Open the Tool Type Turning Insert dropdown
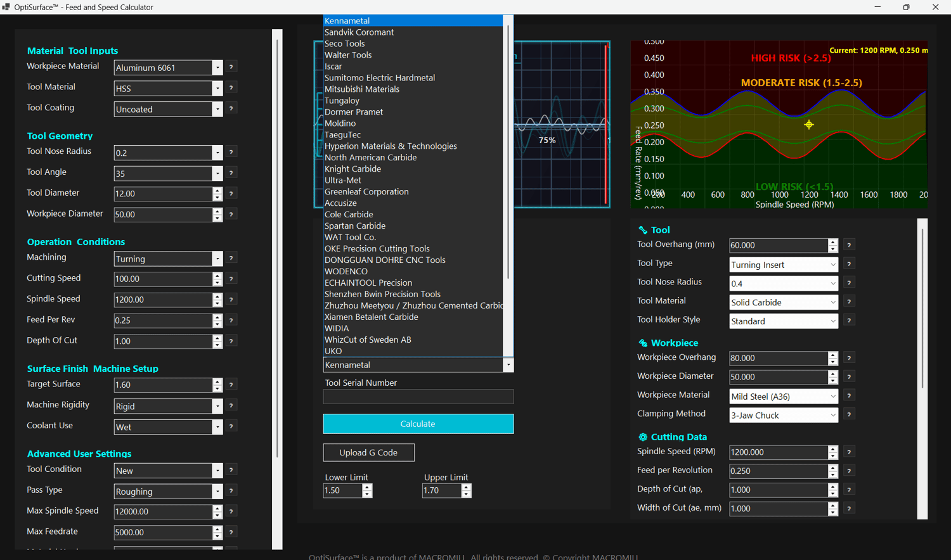The height and width of the screenshot is (560, 951). click(832, 265)
